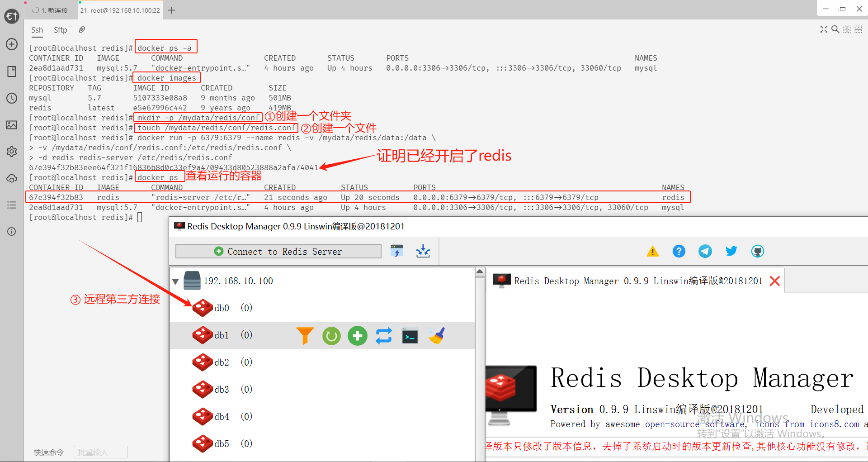Viewport: 868px width, 462px height.
Task: Click the terminal prompt cursor on the last line
Action: click(x=140, y=217)
